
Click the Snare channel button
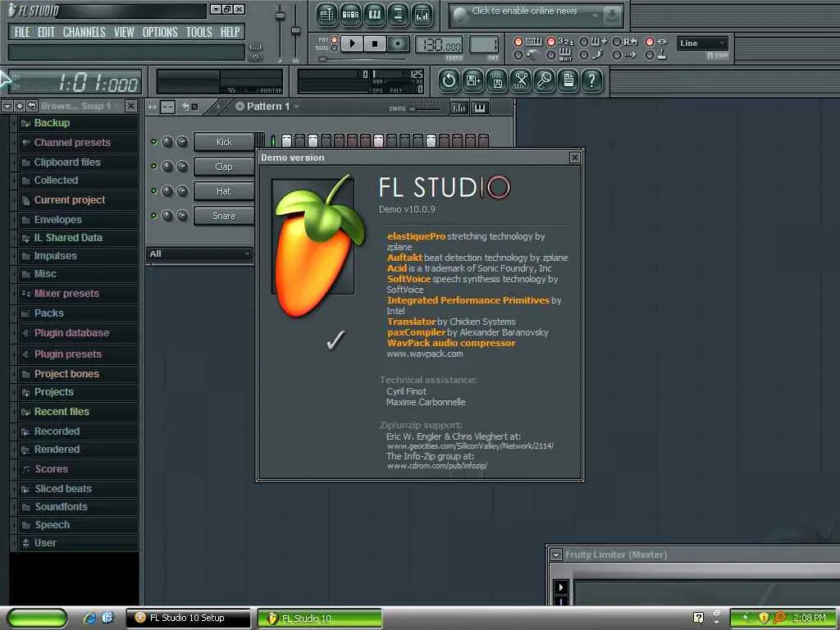tap(224, 216)
